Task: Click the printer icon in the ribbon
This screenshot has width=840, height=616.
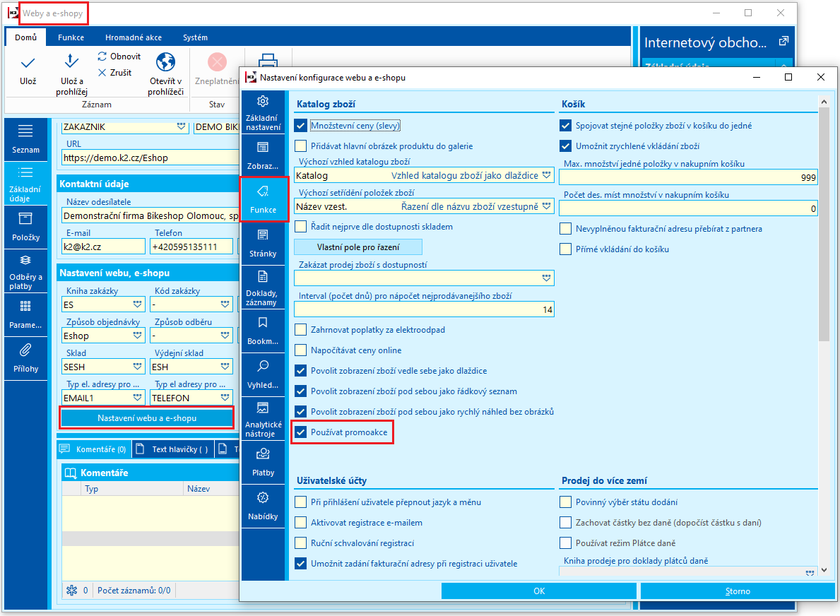Action: coord(268,60)
